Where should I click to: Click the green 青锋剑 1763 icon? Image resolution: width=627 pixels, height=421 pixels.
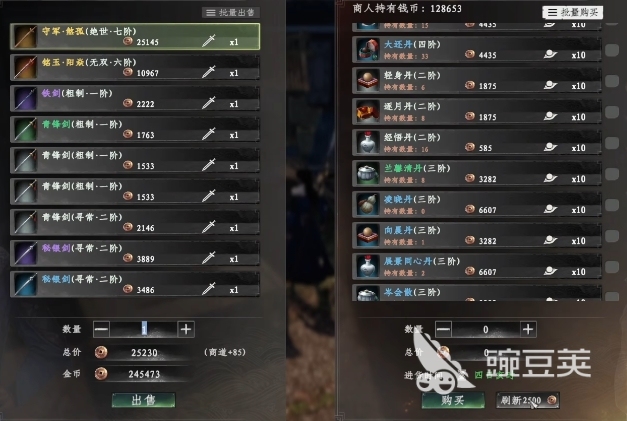coord(26,130)
